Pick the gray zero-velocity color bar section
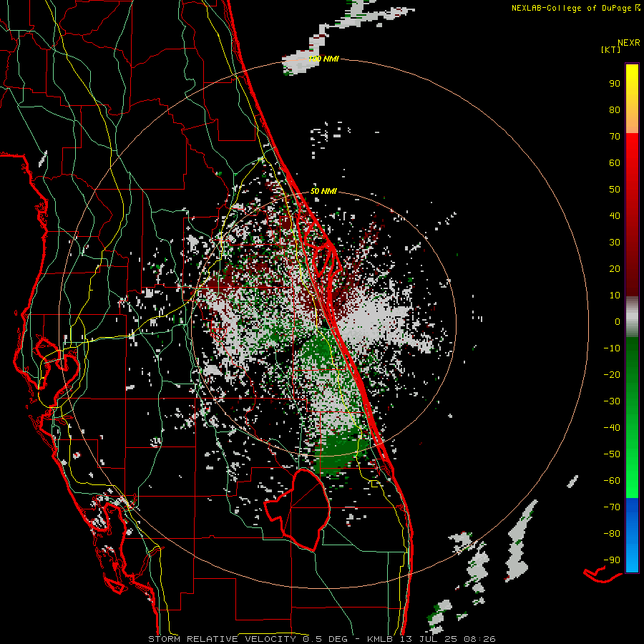644x644 pixels. pos(632,317)
